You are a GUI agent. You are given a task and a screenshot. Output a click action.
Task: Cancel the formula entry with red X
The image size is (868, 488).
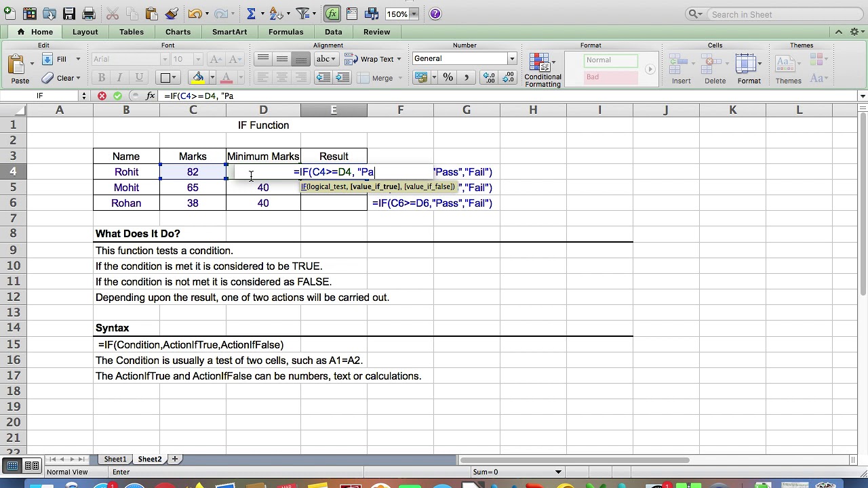pyautogui.click(x=102, y=96)
